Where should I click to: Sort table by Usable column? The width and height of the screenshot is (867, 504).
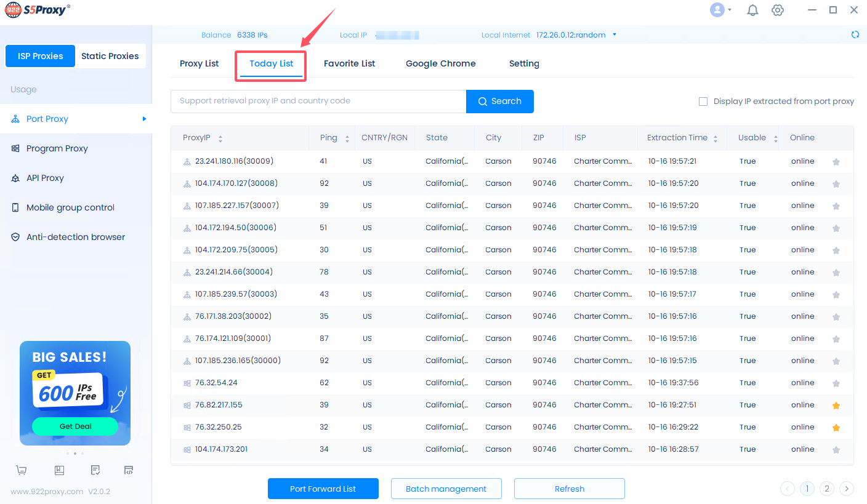(776, 138)
